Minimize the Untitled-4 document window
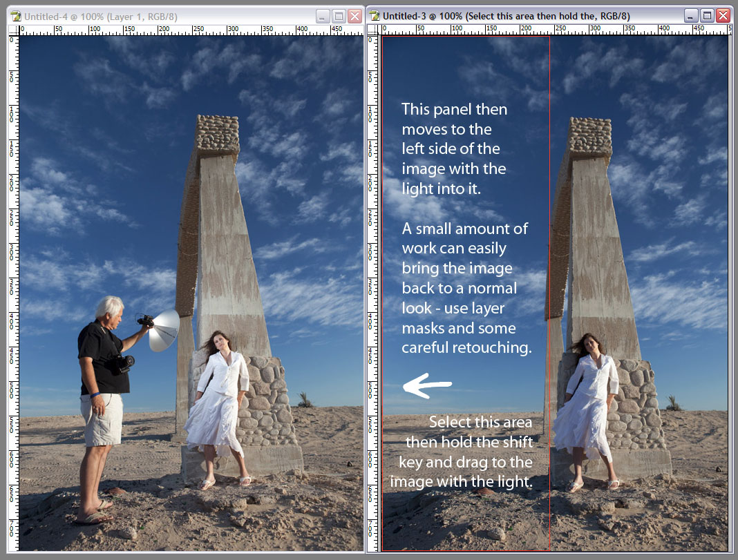Screen dimensions: 738x560 (323, 17)
